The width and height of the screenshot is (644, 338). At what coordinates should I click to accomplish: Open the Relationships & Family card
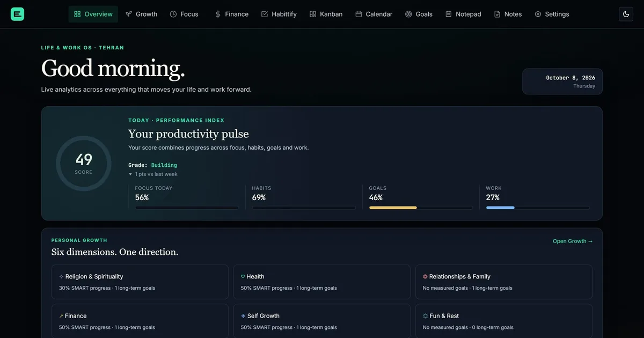(504, 282)
